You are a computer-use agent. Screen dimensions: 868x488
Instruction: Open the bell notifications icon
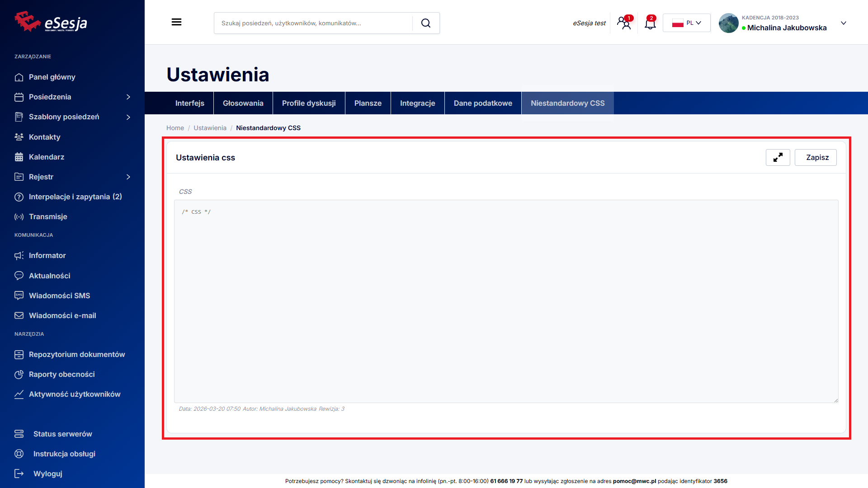650,23
